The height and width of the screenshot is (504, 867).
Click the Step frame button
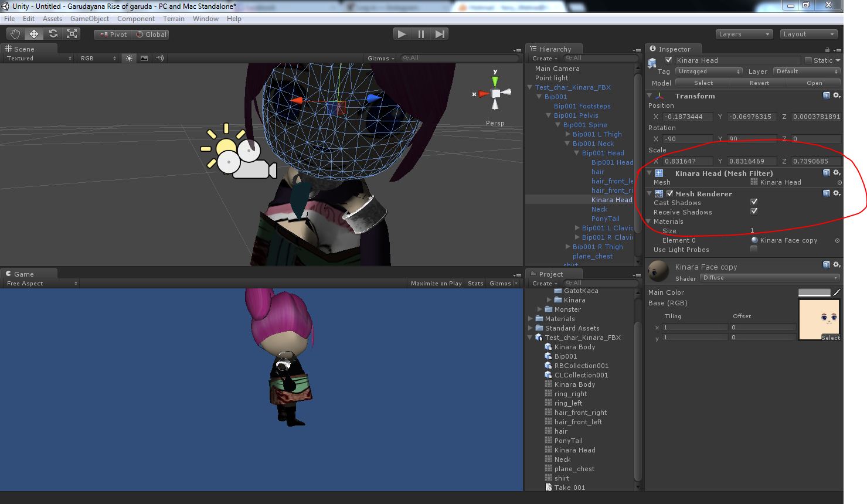coord(440,34)
